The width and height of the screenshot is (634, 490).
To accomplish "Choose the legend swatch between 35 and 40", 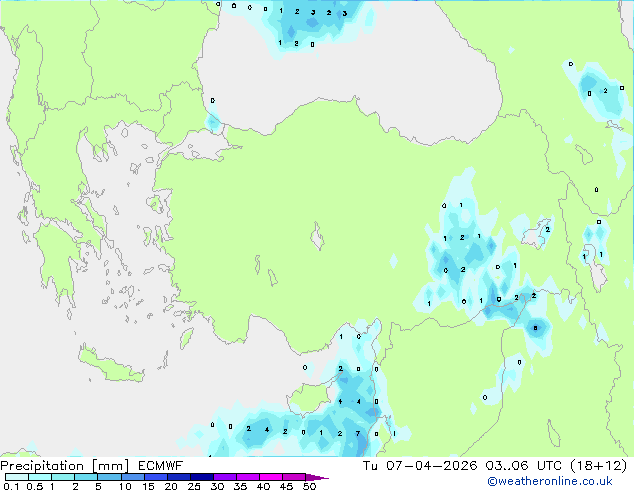I will (248, 477).
